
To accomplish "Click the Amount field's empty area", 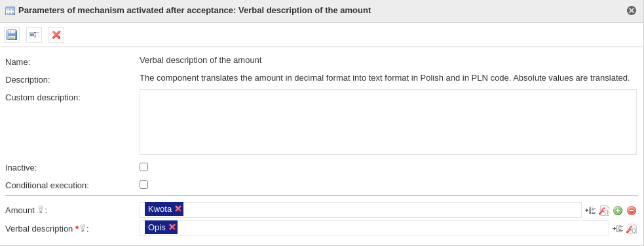I will tap(382, 210).
